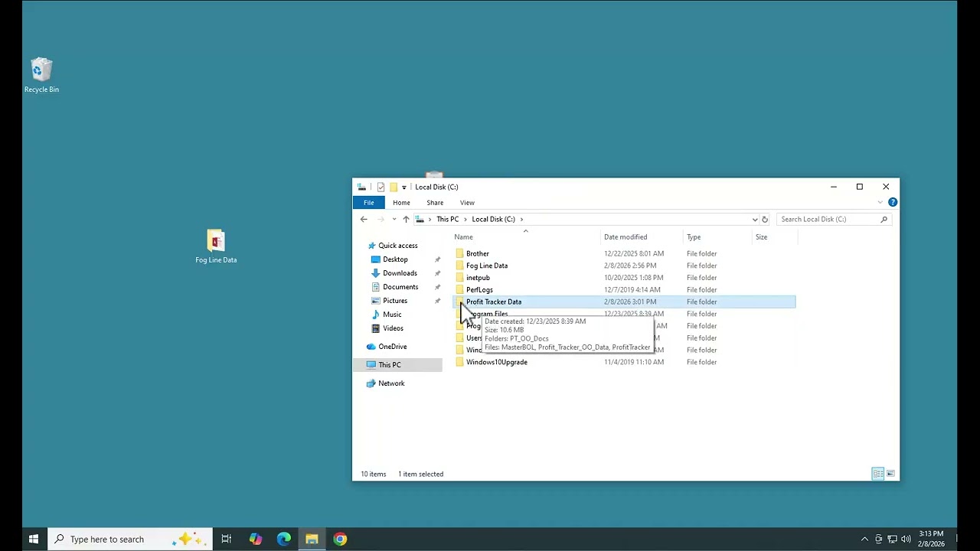Open the address bar previous locations dropdown

pos(754,220)
